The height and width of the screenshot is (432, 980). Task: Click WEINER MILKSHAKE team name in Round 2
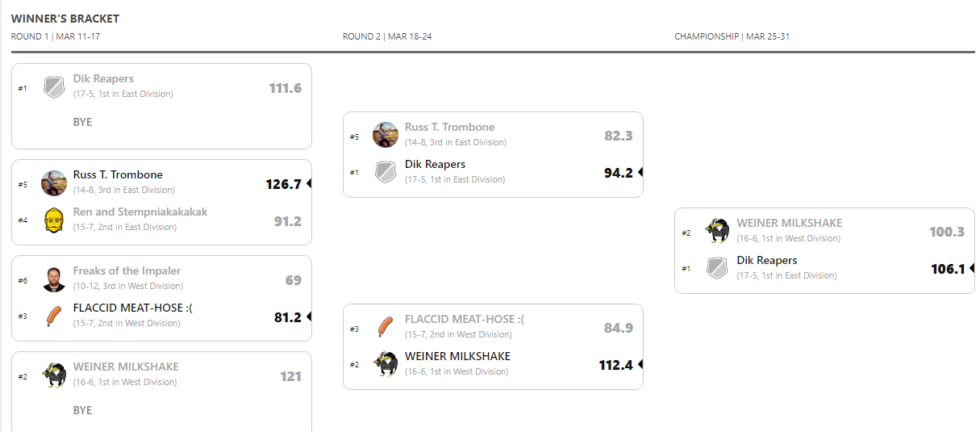pos(457,356)
